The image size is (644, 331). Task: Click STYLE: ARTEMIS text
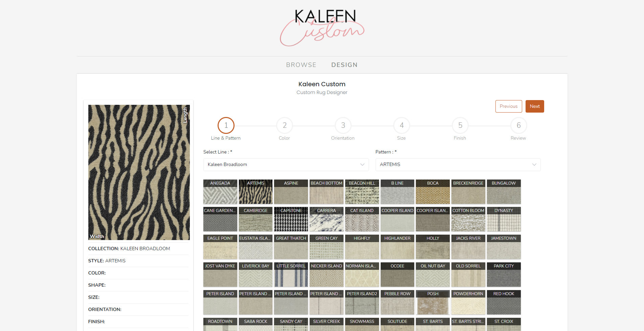click(x=107, y=261)
